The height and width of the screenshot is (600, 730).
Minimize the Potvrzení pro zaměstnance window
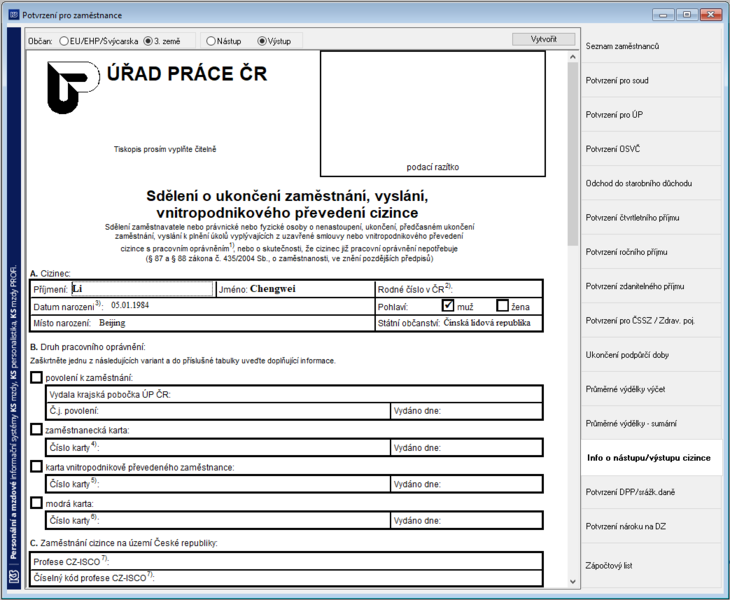click(x=663, y=14)
